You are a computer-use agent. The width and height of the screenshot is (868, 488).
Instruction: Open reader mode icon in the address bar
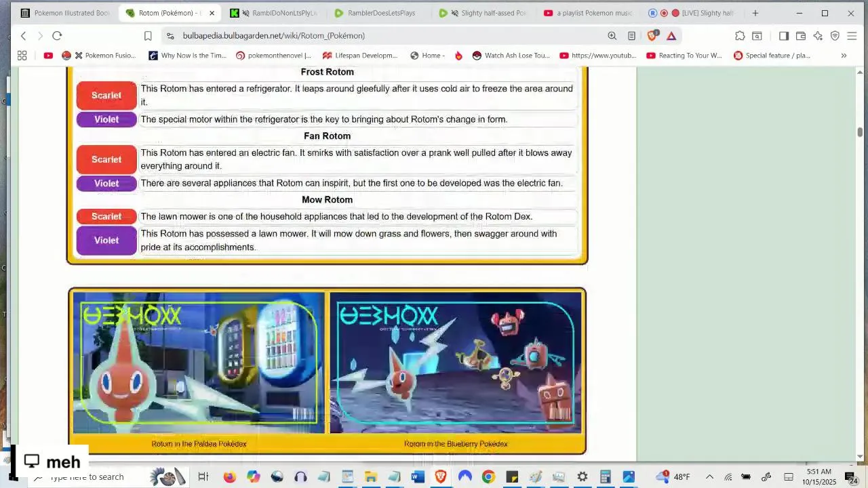click(631, 36)
